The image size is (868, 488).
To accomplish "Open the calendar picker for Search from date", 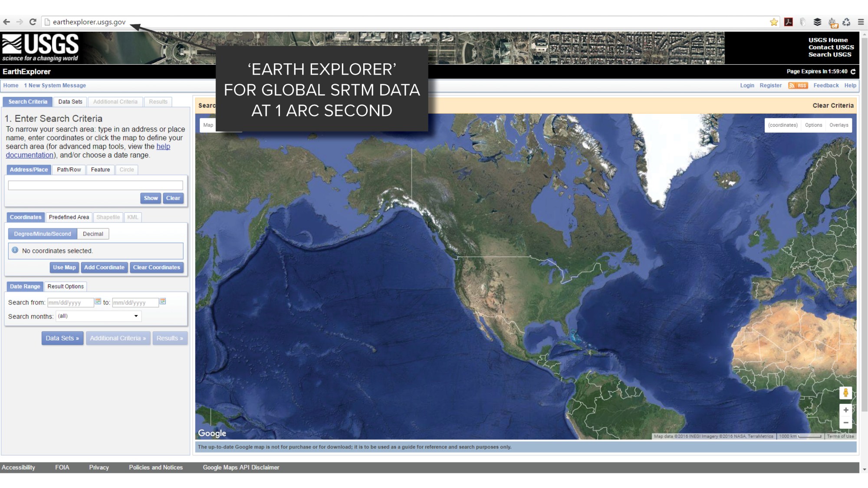I will click(99, 302).
